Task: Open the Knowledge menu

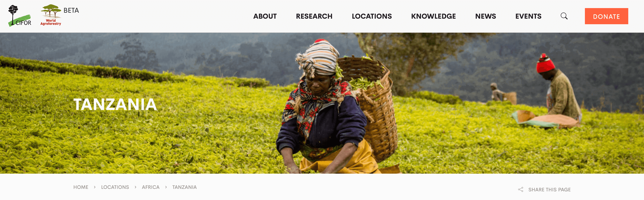Action: click(x=433, y=16)
